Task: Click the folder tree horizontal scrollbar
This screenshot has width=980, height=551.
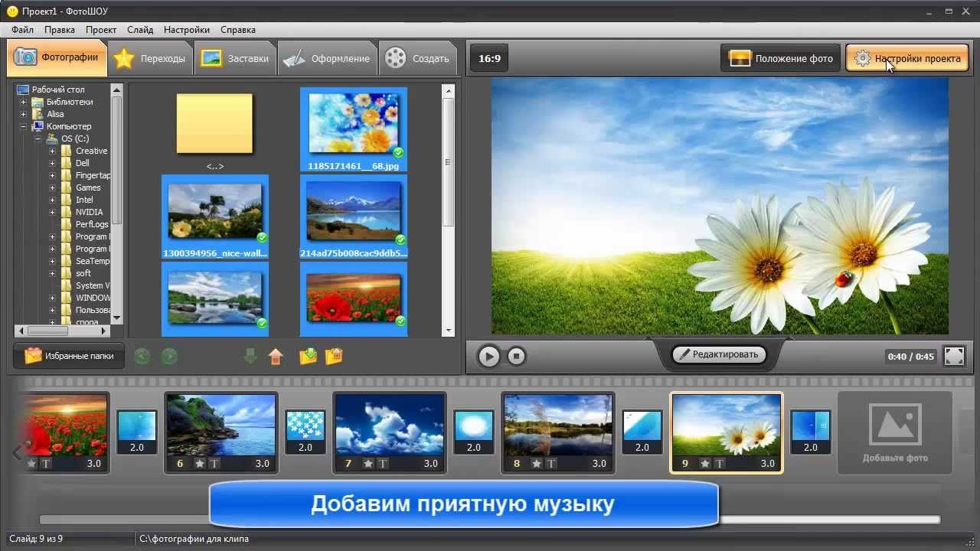Action: (x=64, y=331)
